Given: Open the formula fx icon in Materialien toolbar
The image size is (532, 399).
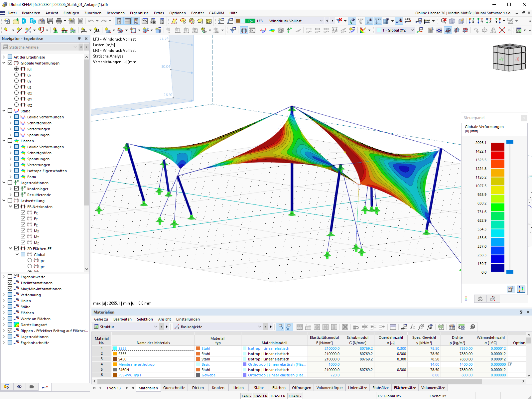Looking at the screenshot, I should tap(412, 327).
